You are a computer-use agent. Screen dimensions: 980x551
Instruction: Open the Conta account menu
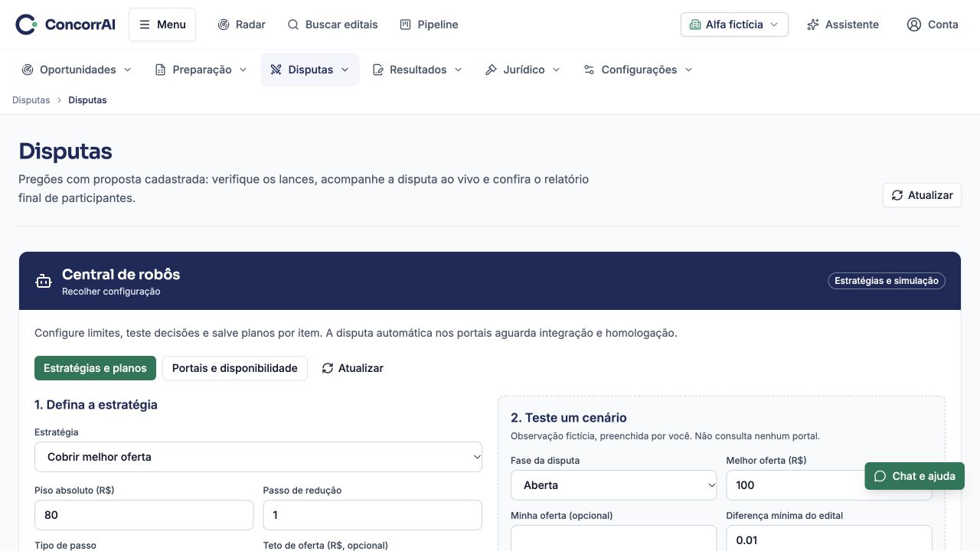[x=933, y=24]
